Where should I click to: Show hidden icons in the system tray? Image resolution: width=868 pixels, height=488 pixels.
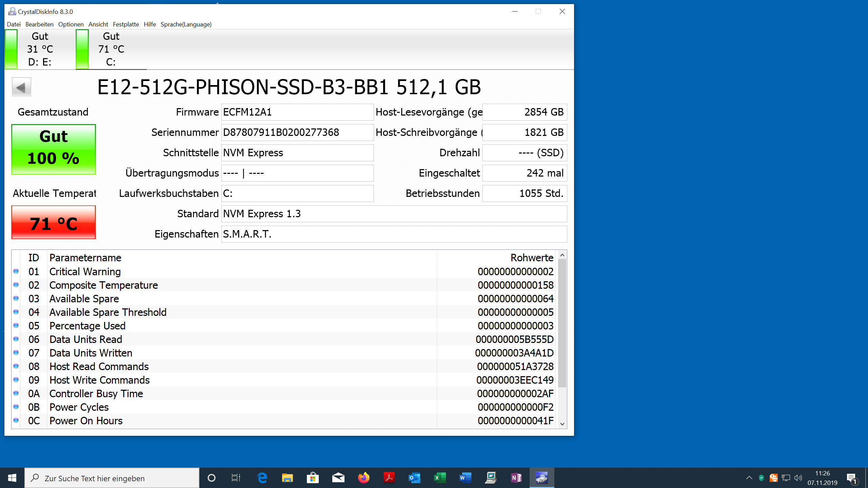coord(749,478)
